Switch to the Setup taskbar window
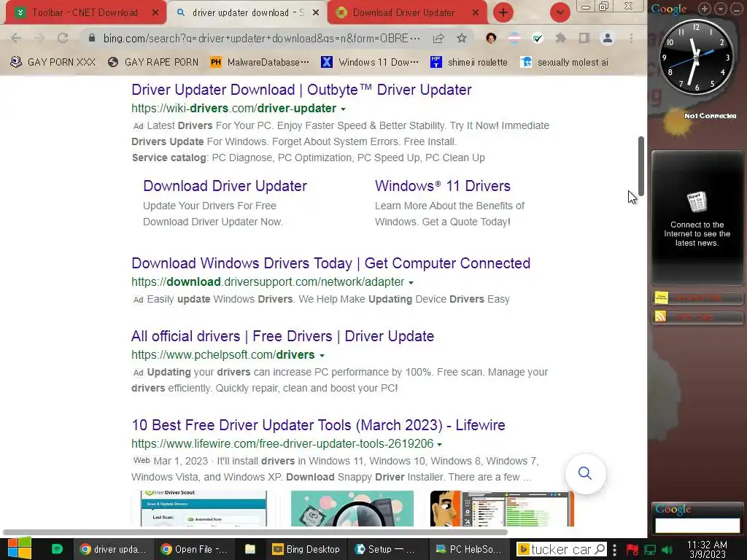747x560 pixels. click(387, 549)
